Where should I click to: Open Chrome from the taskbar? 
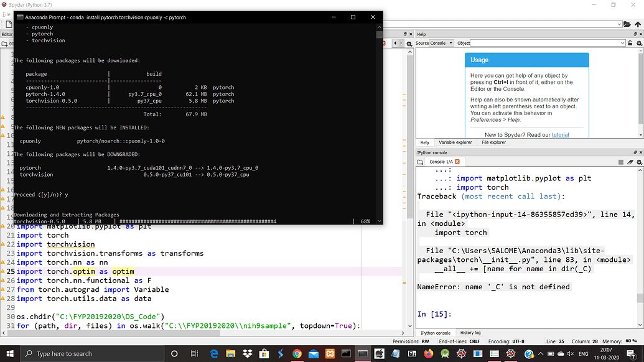pyautogui.click(x=297, y=353)
